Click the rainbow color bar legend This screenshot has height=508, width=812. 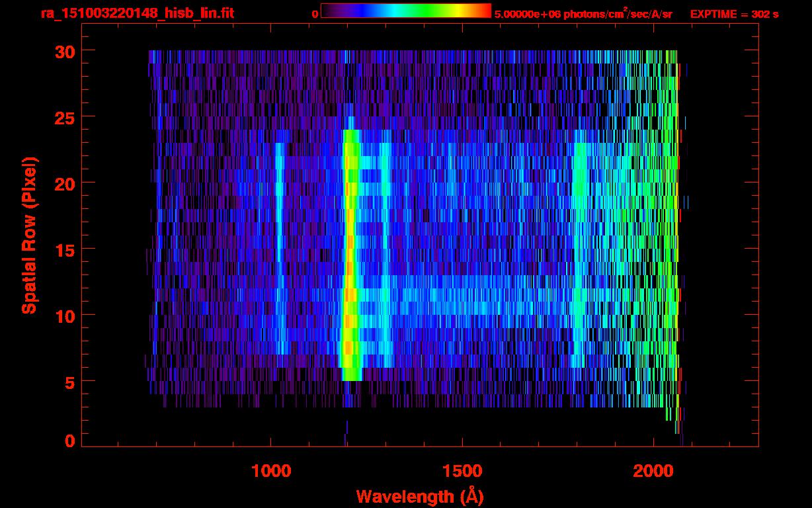tap(405, 11)
